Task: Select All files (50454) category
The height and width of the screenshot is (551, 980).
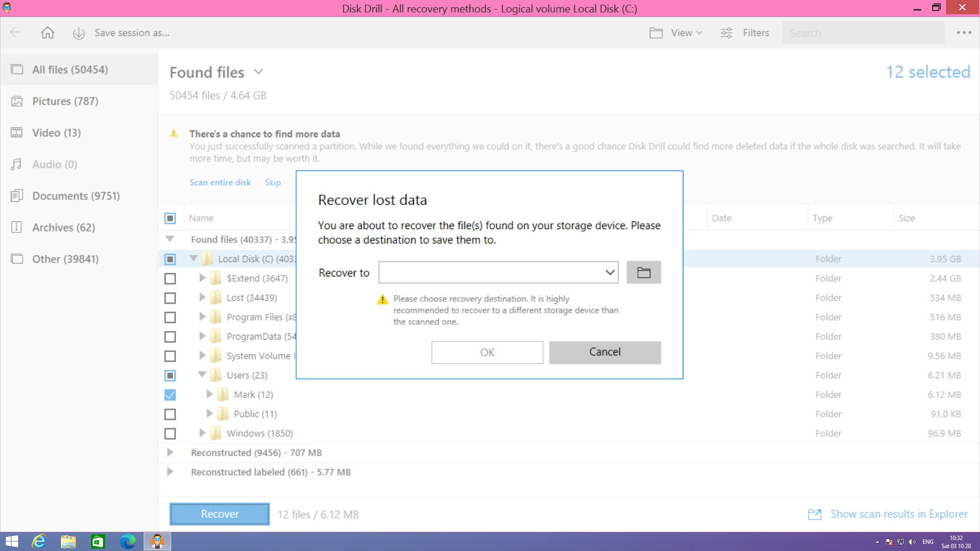Action: [x=79, y=69]
